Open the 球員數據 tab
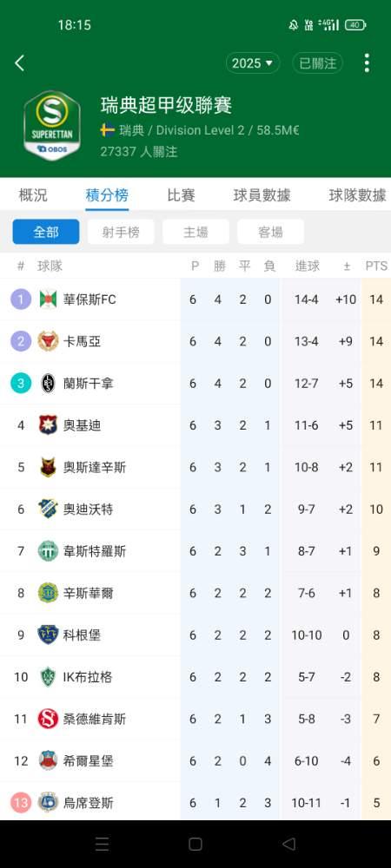391x868 pixels. point(262,194)
